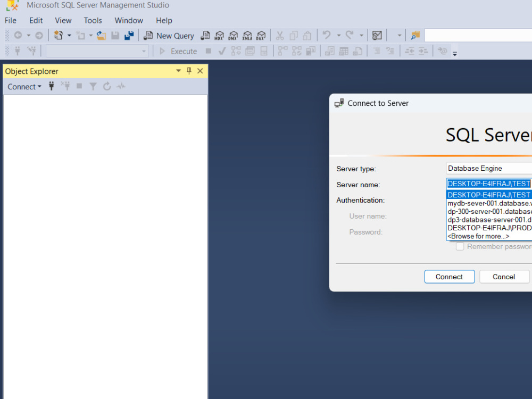This screenshot has width=532, height=399.
Task: Open the Navigate Backward dropdown arrow
Action: 29,35
